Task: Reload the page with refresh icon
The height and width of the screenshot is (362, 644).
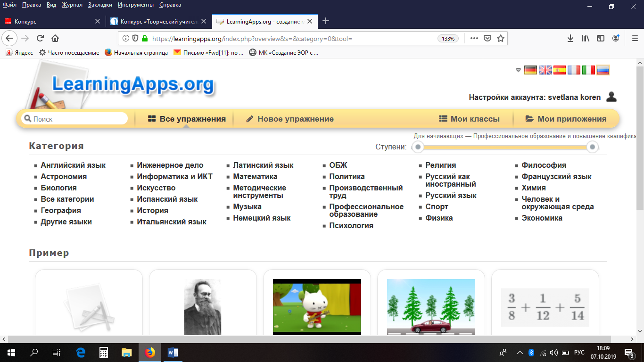Action: point(40,39)
